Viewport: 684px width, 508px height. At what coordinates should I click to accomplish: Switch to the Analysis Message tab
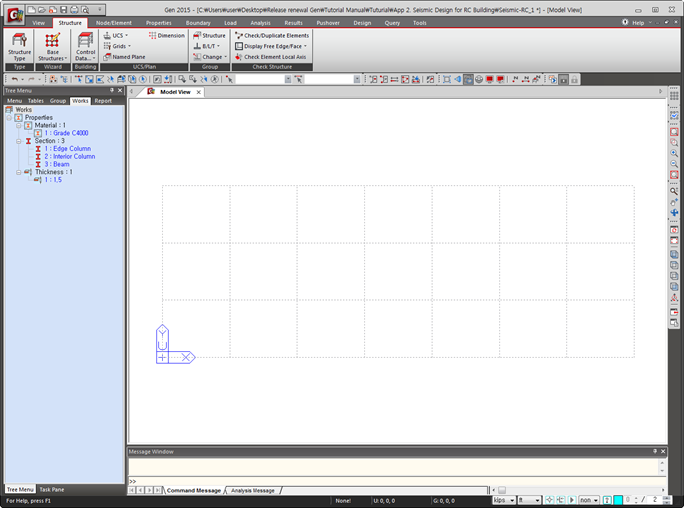click(252, 490)
